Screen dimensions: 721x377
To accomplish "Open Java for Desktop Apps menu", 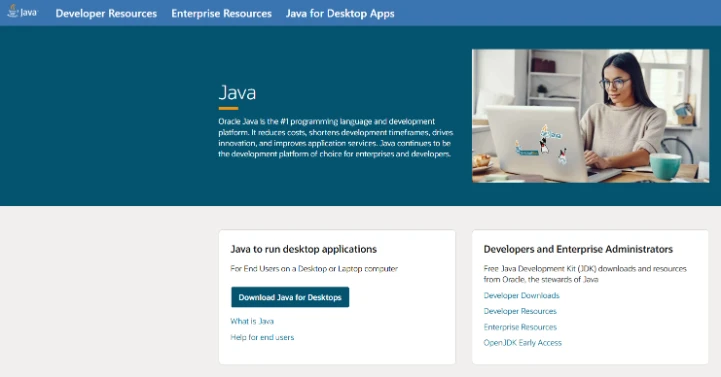I will click(340, 14).
